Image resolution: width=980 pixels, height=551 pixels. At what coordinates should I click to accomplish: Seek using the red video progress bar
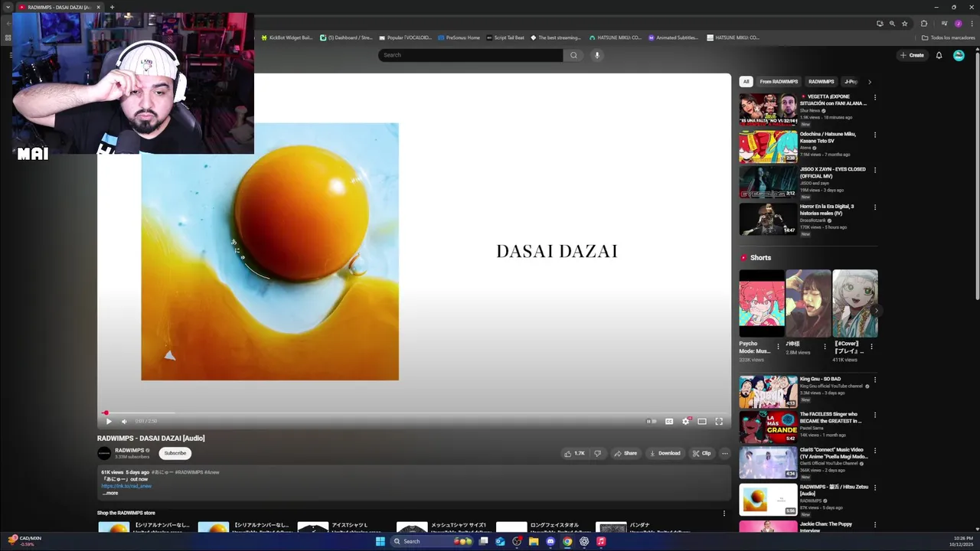click(413, 413)
